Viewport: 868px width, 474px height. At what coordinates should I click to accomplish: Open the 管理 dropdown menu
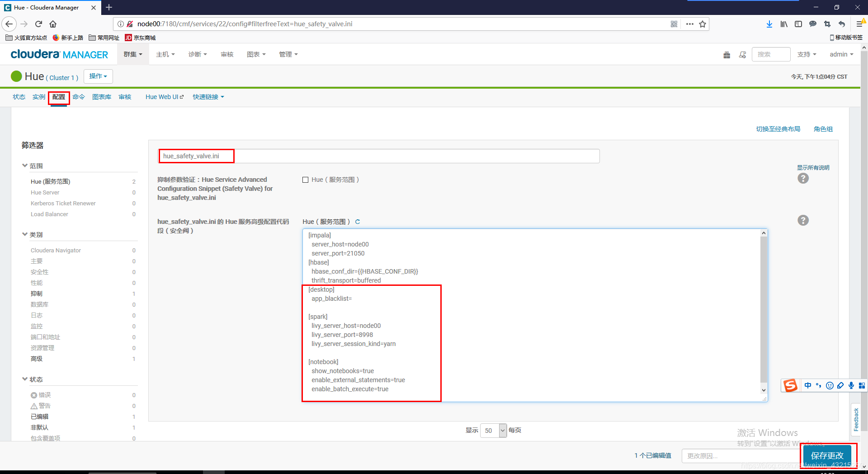coord(288,54)
